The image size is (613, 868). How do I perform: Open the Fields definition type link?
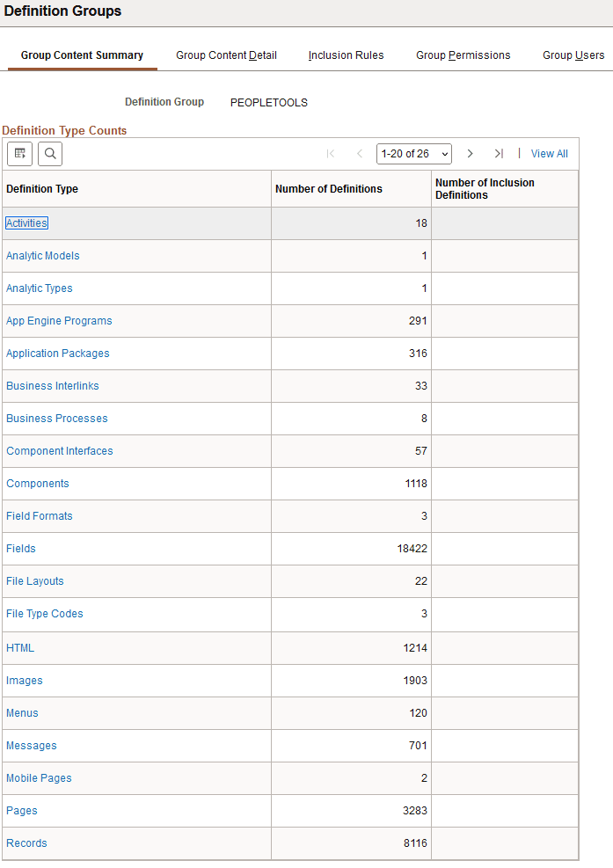click(20, 548)
